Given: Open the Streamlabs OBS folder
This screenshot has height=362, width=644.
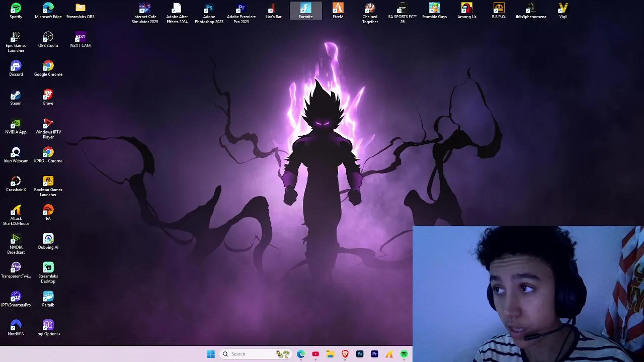Looking at the screenshot, I should pos(80,11).
